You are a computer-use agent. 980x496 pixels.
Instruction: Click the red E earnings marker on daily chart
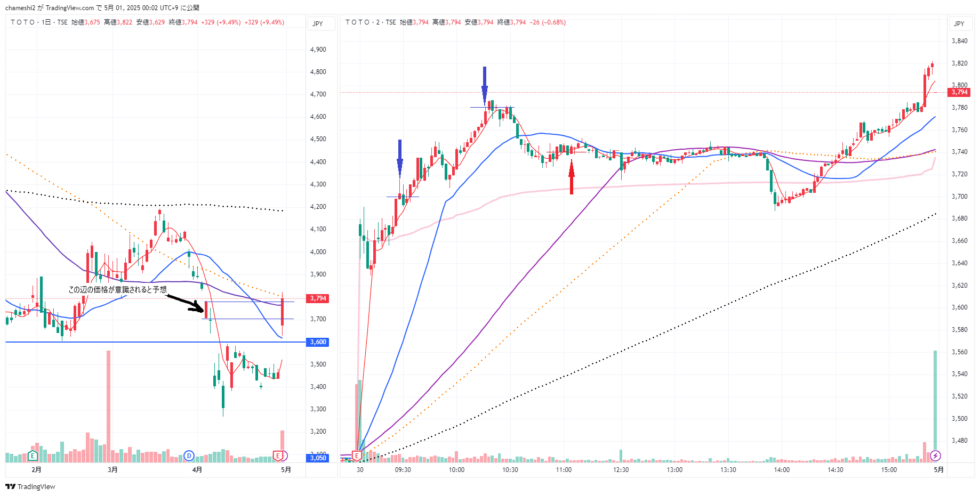point(278,456)
